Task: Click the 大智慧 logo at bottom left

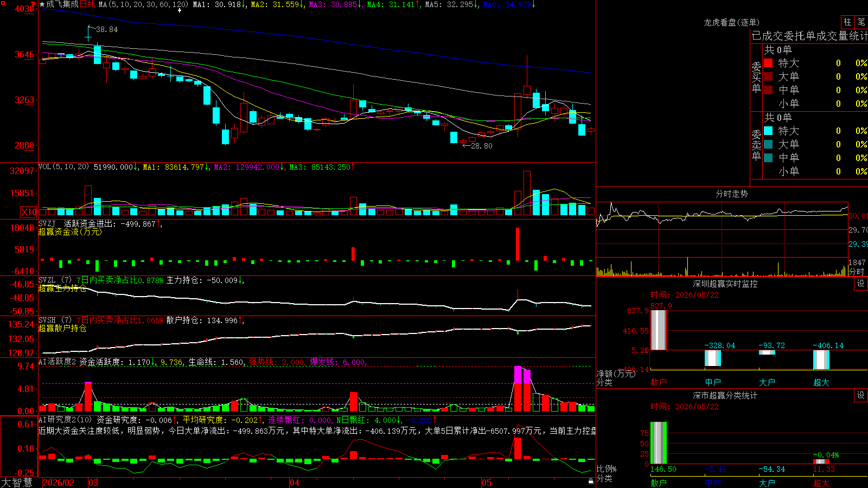Action: pyautogui.click(x=17, y=483)
